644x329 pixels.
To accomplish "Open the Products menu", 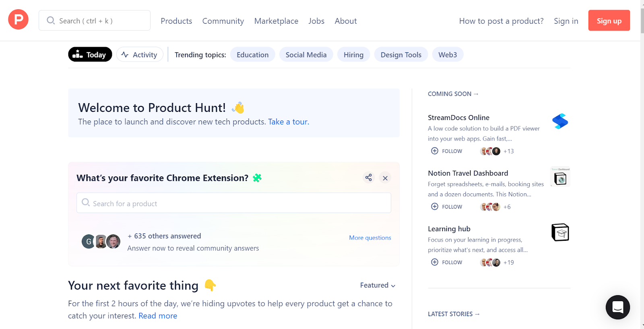I will coord(176,21).
